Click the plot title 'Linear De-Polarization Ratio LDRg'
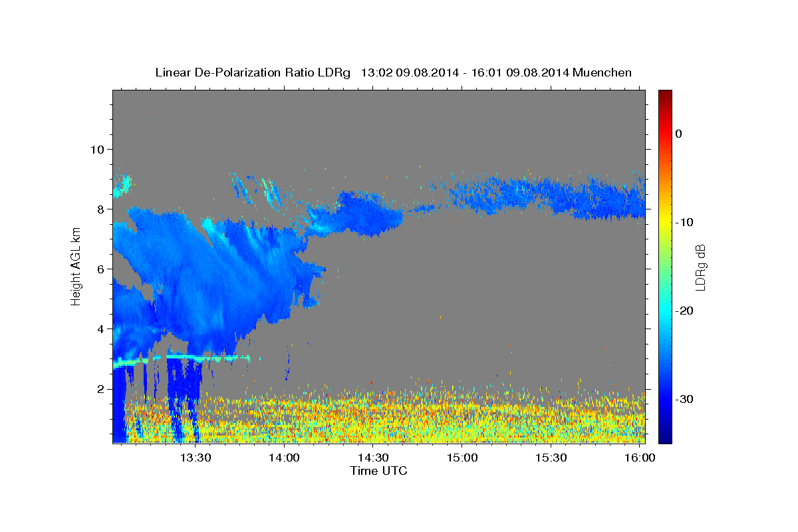The height and width of the screenshot is (532, 798). tap(253, 72)
